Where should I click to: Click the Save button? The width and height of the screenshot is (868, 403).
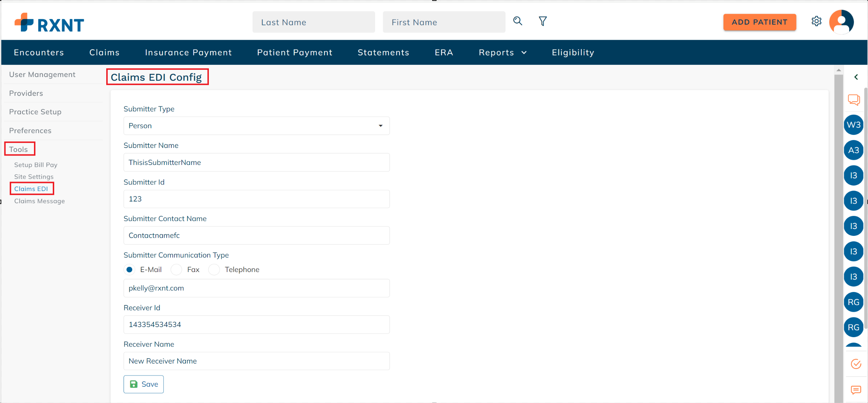[143, 384]
